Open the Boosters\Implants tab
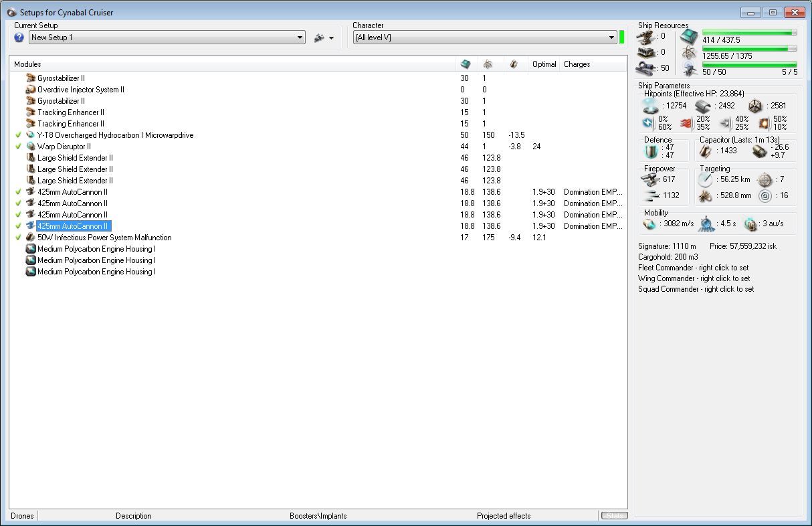The height and width of the screenshot is (526, 812). pyautogui.click(x=318, y=516)
